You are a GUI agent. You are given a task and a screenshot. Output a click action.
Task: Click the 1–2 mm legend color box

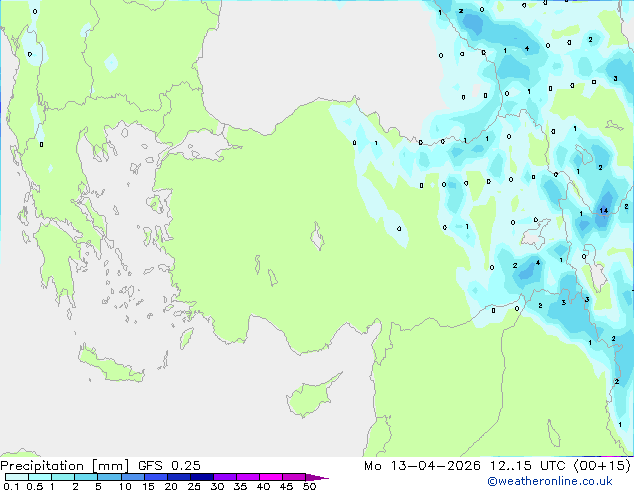point(63,477)
